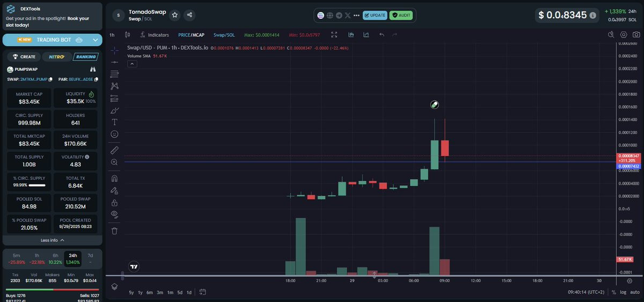Open the RANKING tab

86,57
